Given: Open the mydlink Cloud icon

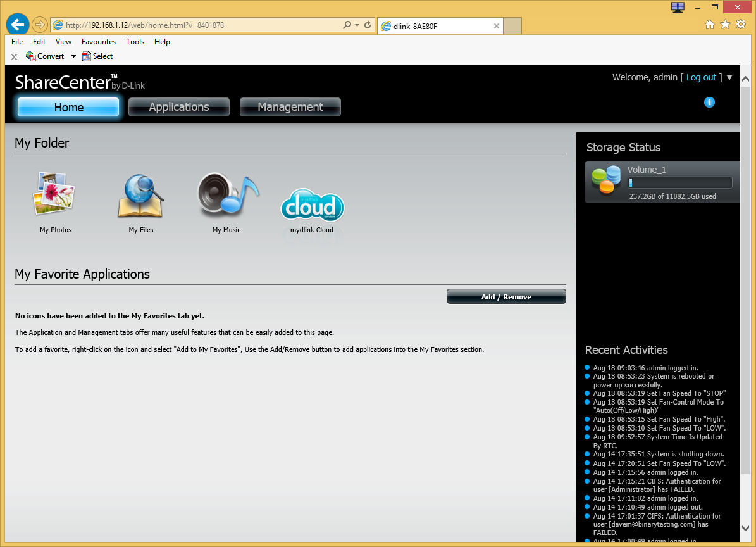Looking at the screenshot, I should (313, 204).
